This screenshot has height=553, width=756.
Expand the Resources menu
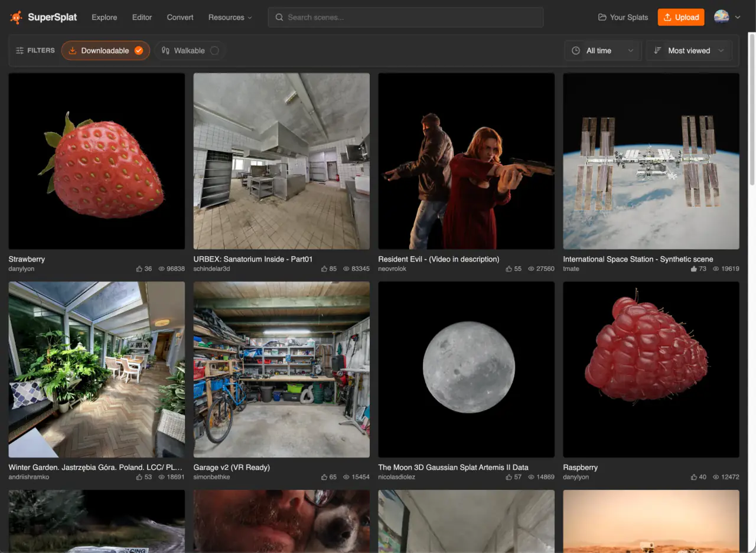coord(230,17)
